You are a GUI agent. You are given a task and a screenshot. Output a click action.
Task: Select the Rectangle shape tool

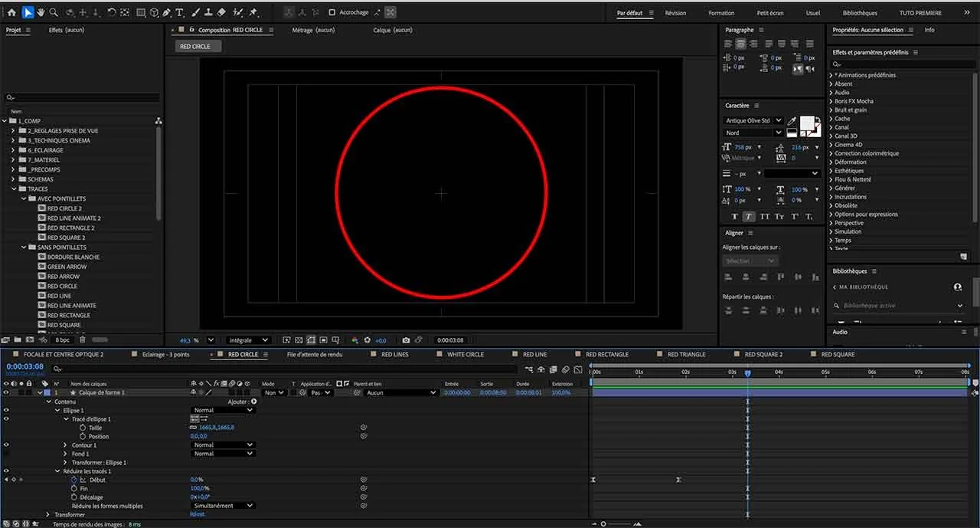141,12
